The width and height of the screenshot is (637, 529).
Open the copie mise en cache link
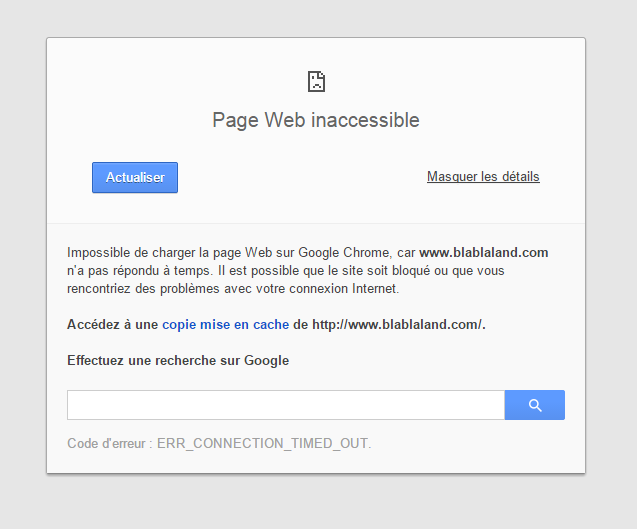pyautogui.click(x=225, y=325)
